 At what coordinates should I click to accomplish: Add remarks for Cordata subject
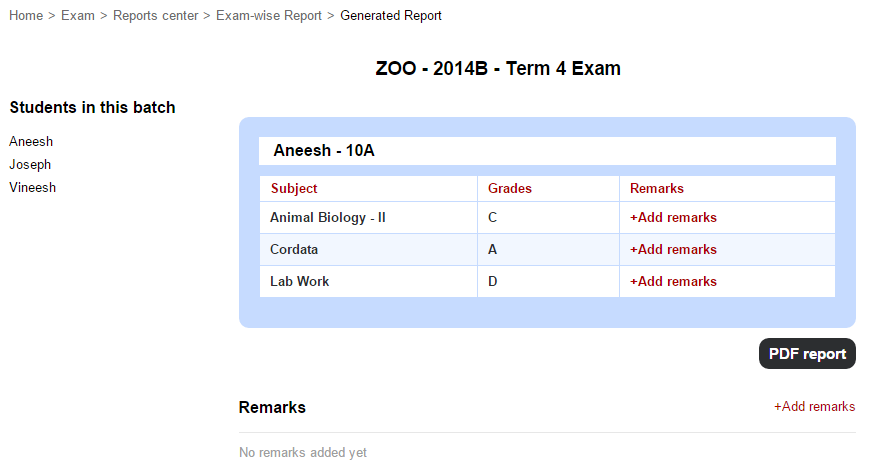click(673, 249)
